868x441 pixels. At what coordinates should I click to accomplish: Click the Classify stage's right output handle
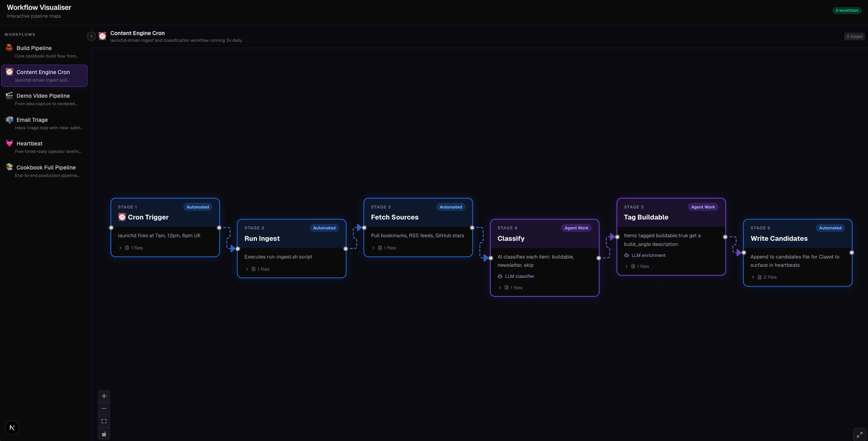[x=599, y=258]
